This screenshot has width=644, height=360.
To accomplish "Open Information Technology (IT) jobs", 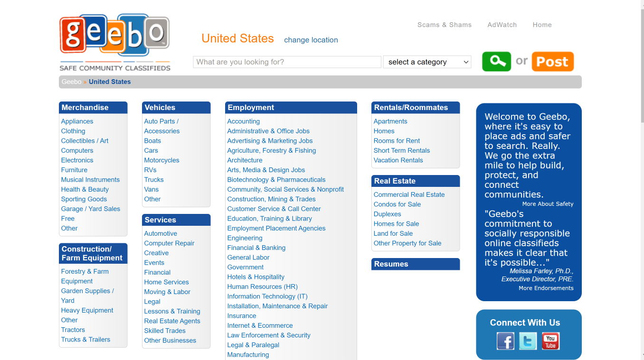I will tap(267, 296).
